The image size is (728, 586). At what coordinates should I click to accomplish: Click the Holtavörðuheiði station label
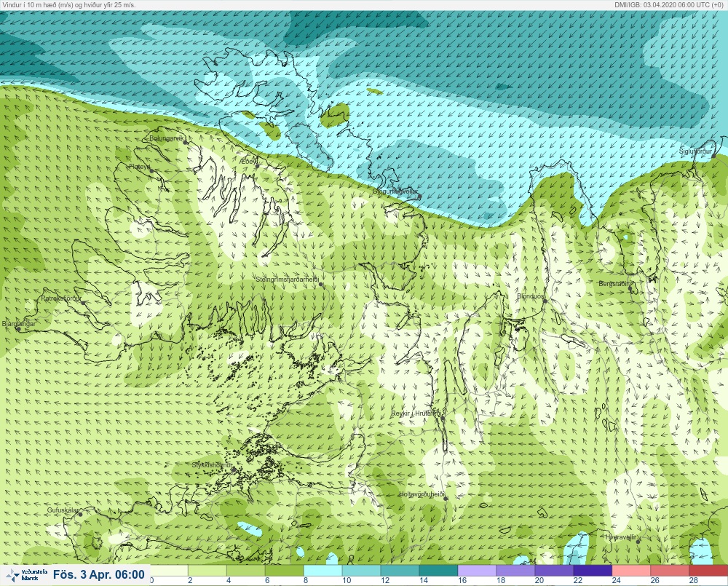coord(422,494)
